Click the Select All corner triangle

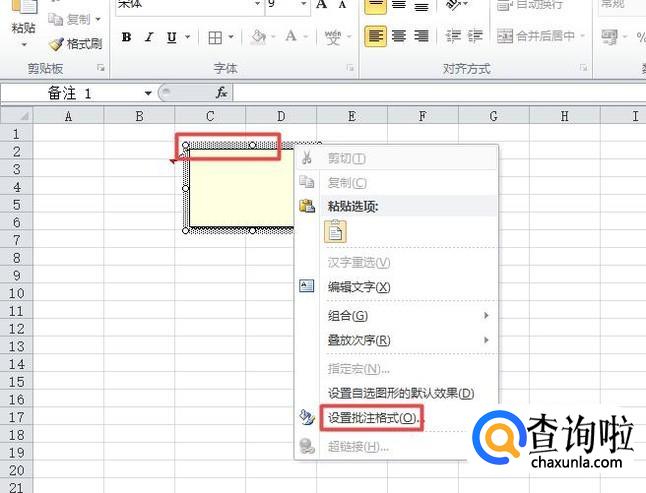click(x=16, y=115)
